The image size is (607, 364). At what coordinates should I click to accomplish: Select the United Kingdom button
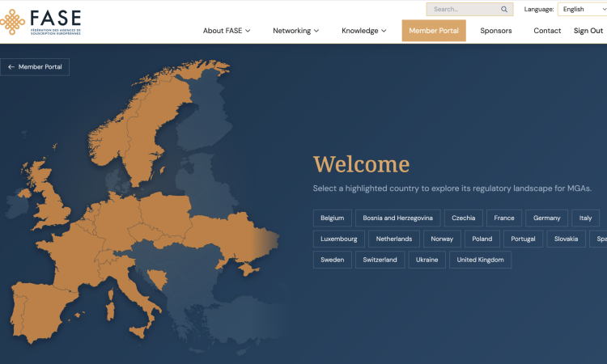[480, 260]
